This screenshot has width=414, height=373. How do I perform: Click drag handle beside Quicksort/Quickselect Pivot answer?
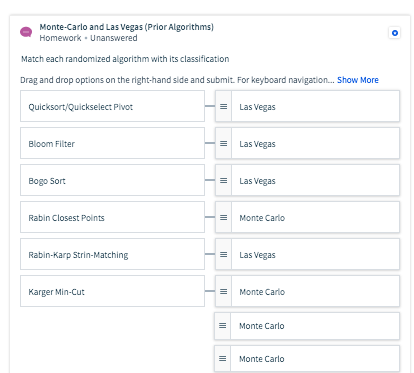click(223, 107)
